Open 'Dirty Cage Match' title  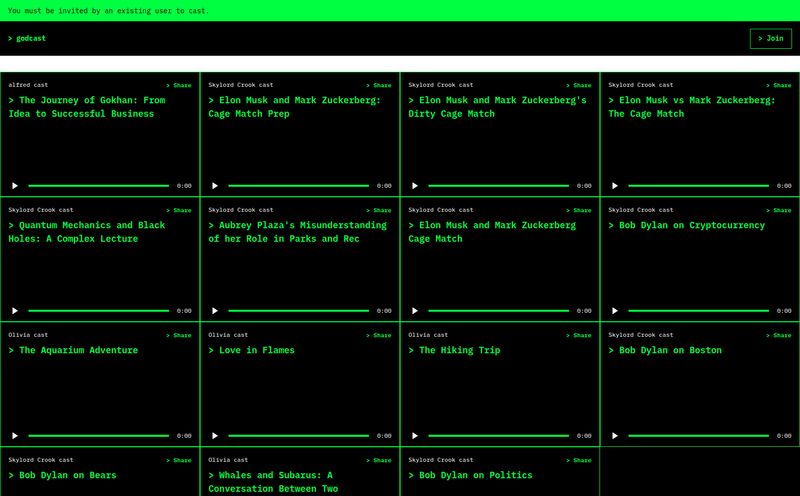(x=497, y=107)
